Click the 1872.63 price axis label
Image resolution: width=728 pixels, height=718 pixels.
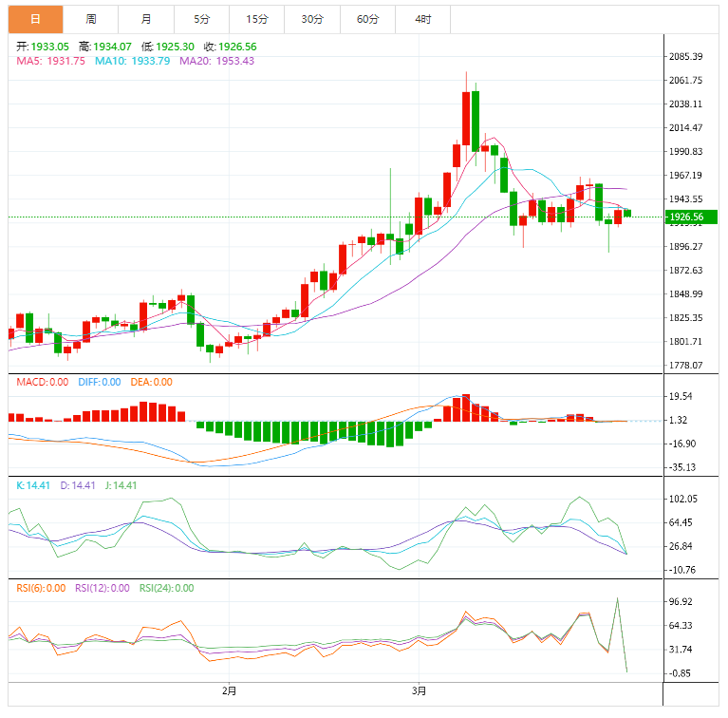point(685,271)
